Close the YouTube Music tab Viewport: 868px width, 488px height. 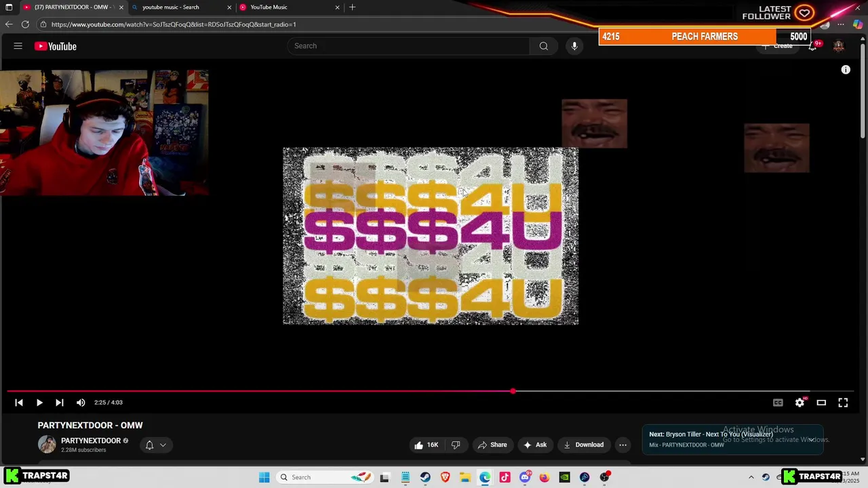[338, 7]
